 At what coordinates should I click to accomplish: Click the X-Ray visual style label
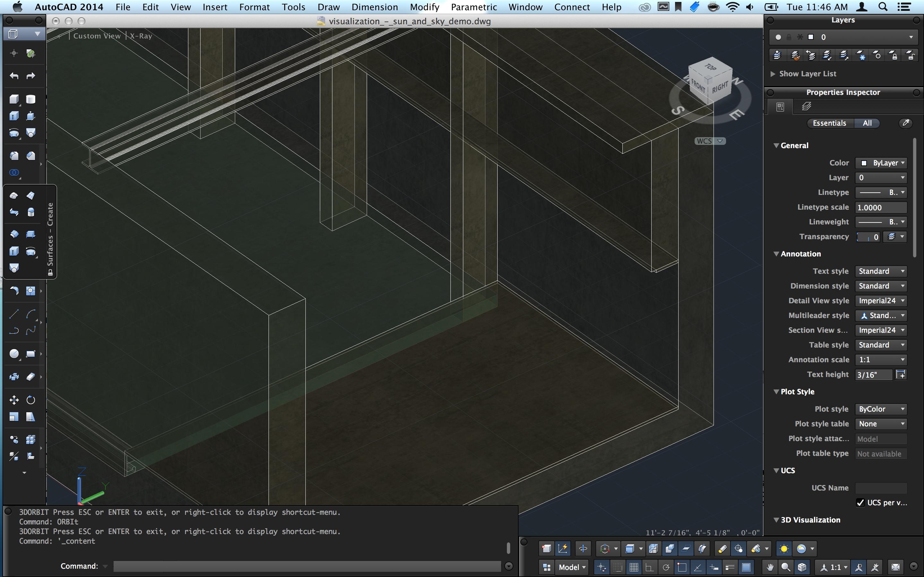141,36
